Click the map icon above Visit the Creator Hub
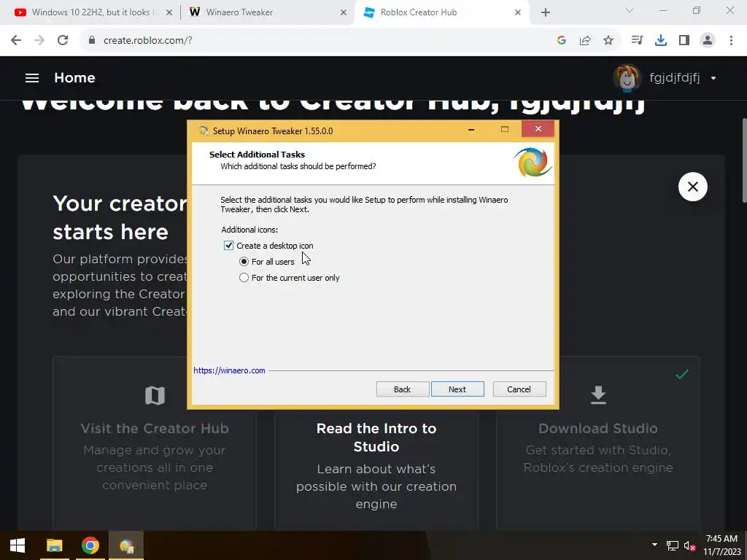 point(155,395)
